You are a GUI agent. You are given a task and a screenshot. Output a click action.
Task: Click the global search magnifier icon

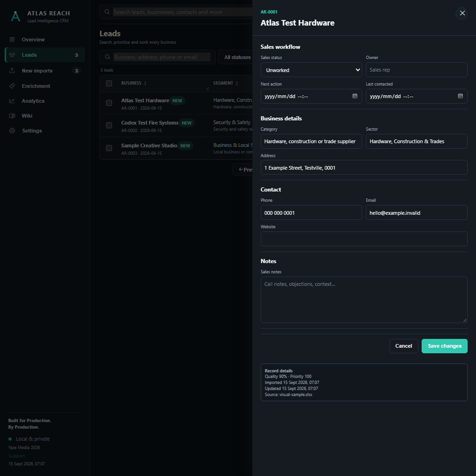(107, 12)
